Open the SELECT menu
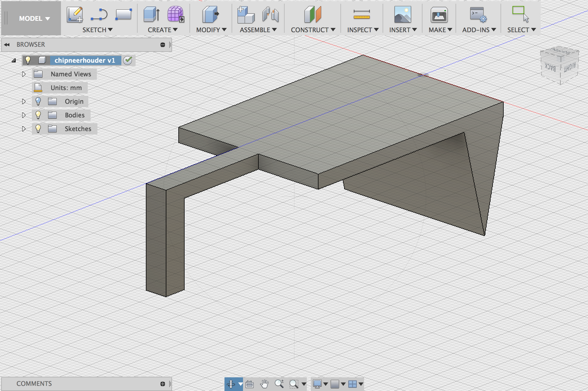This screenshot has height=391, width=588. point(521,30)
